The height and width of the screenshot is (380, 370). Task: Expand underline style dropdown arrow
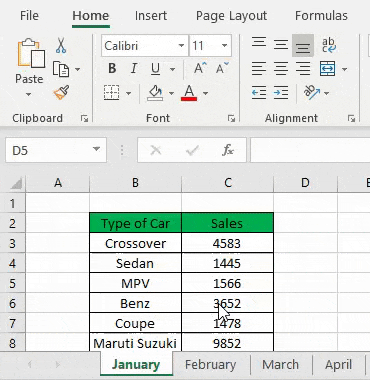[172, 69]
